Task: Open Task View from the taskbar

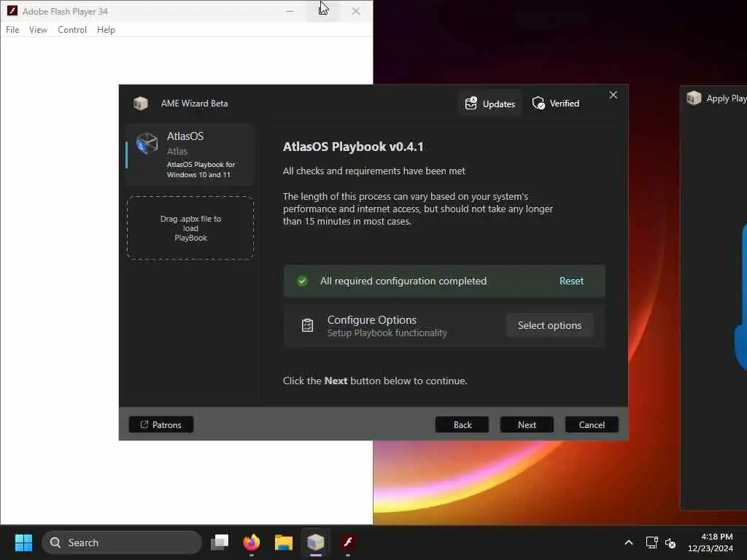Action: pos(220,542)
